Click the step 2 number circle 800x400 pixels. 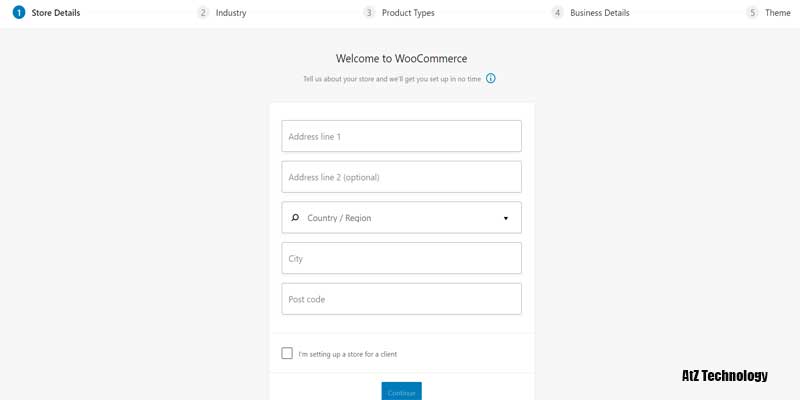pyautogui.click(x=203, y=13)
